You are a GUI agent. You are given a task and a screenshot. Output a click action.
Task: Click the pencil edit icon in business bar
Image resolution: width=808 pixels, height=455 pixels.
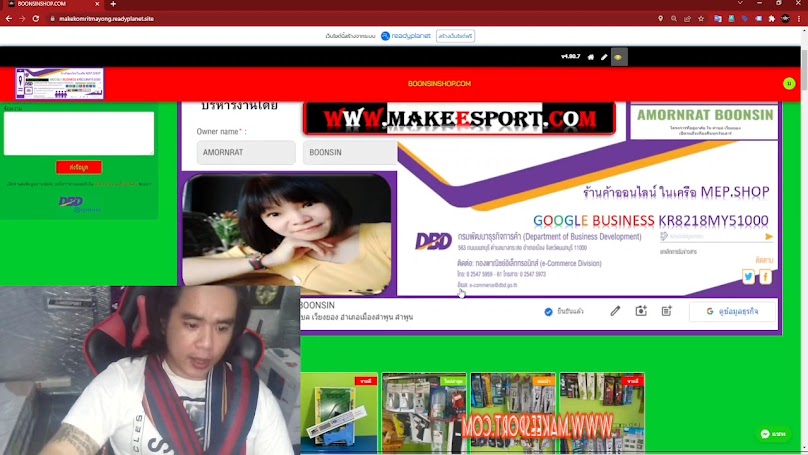pyautogui.click(x=615, y=311)
